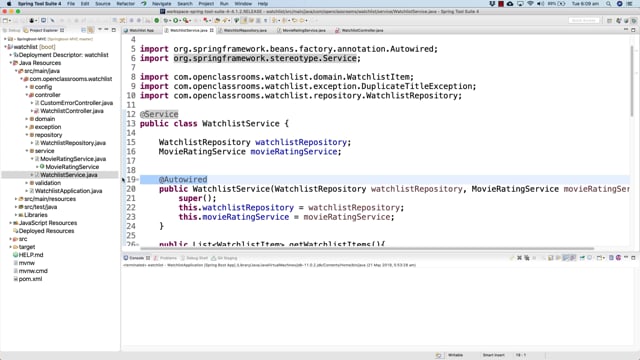Select MovieRatingService.java in Project Explorer
The width and height of the screenshot is (640, 360).
pyautogui.click(x=73, y=159)
